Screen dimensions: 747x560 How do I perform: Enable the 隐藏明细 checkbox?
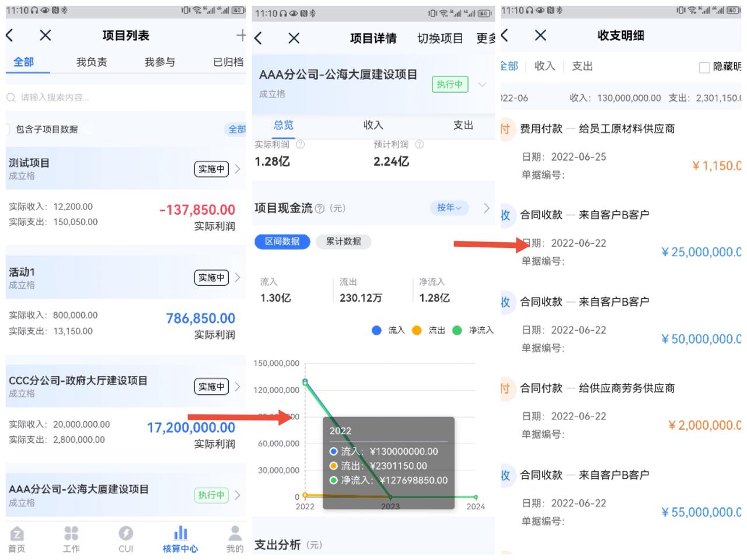click(x=704, y=67)
